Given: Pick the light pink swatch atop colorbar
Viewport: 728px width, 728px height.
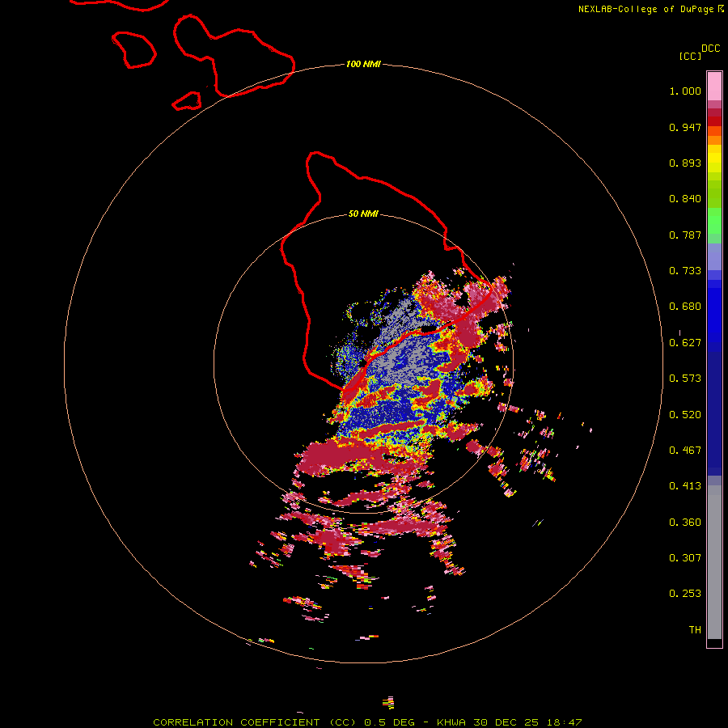Looking at the screenshot, I should [714, 86].
